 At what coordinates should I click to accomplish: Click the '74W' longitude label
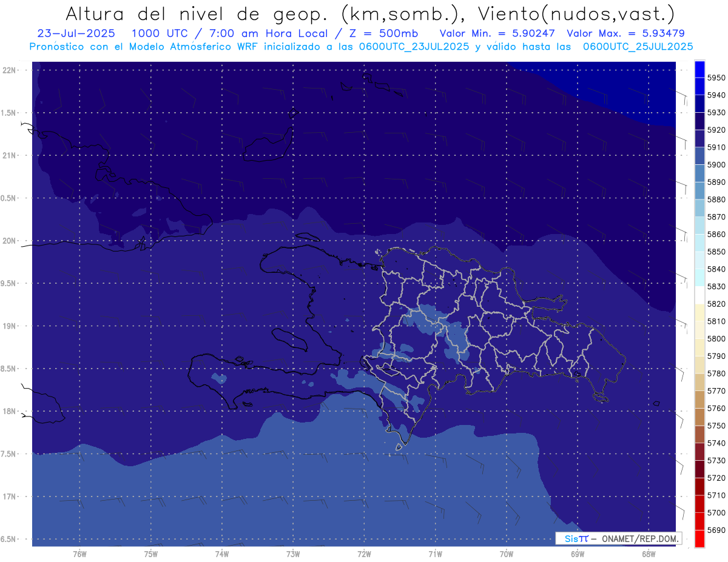point(221,554)
